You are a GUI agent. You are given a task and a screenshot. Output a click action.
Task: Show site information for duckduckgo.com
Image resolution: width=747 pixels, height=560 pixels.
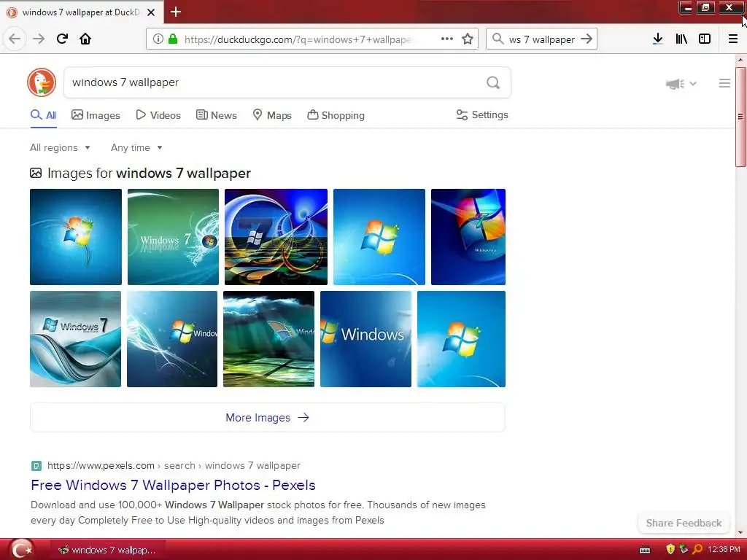(x=158, y=39)
